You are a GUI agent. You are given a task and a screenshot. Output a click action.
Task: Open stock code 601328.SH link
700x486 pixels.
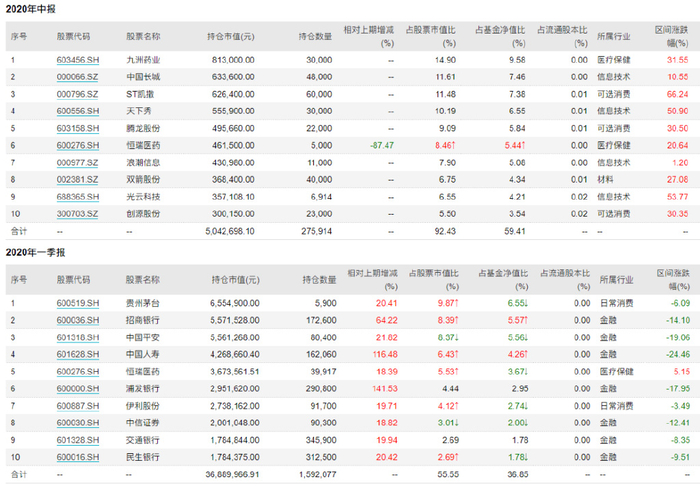coord(78,440)
